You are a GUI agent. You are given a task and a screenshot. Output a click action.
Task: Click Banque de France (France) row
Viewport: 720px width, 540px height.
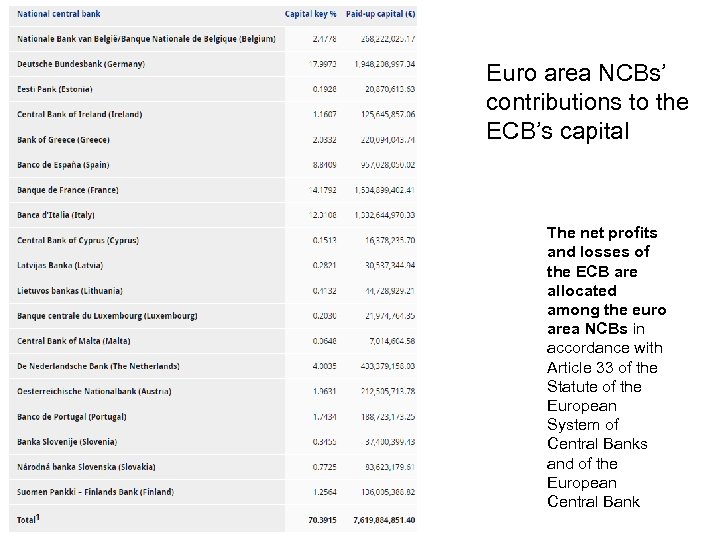point(68,190)
